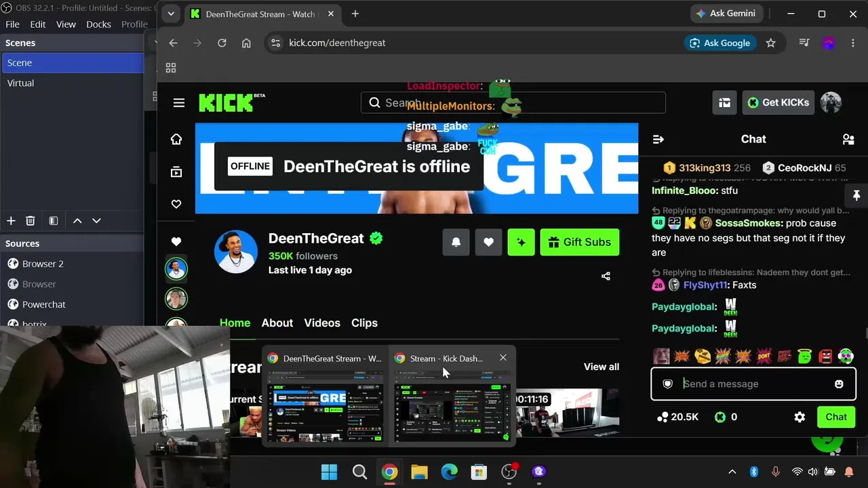
Task: Open a new Chrome tab
Action: tap(355, 14)
